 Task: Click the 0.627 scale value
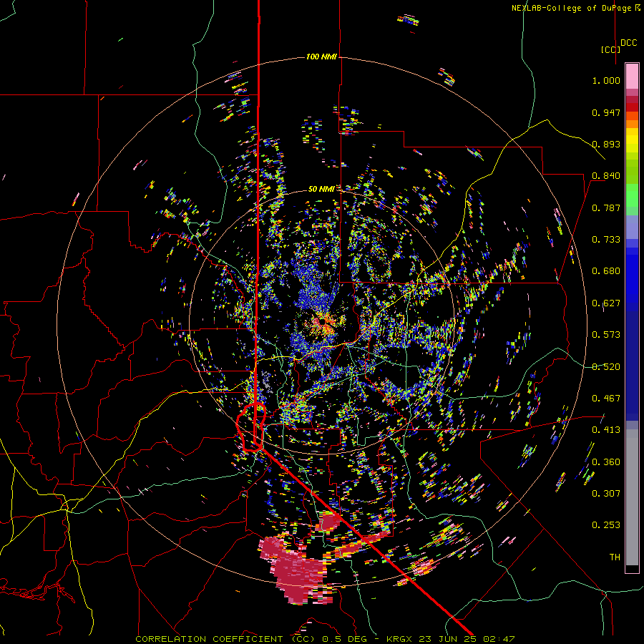click(606, 303)
